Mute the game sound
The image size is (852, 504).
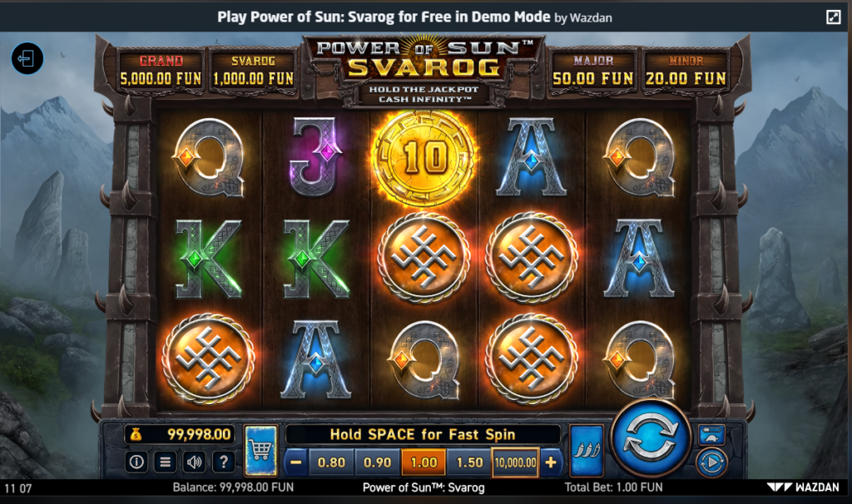click(194, 462)
